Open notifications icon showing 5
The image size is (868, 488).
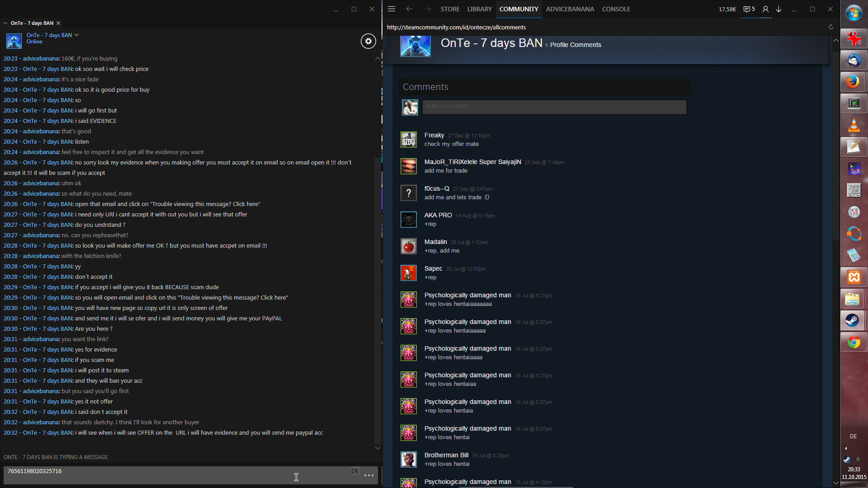click(749, 9)
